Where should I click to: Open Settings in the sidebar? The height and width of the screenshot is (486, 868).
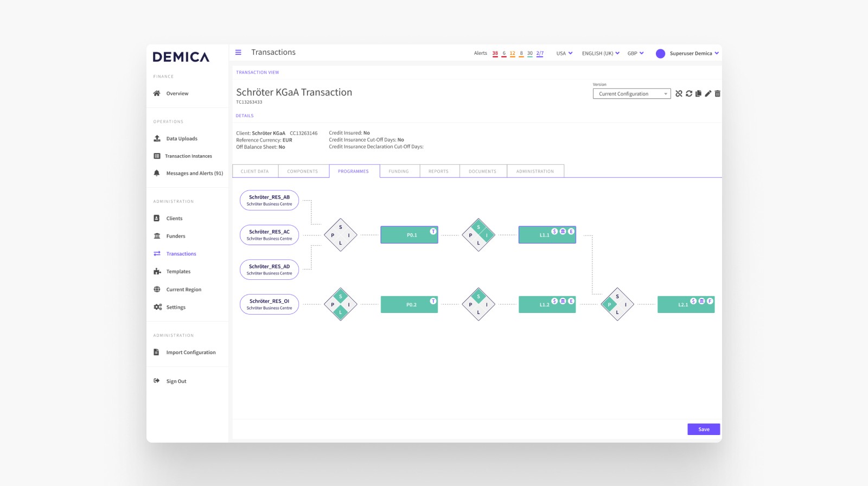point(176,308)
